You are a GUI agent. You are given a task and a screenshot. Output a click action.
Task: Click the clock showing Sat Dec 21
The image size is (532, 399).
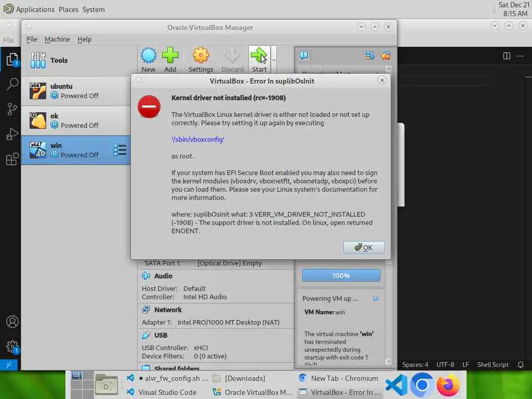coord(513,9)
